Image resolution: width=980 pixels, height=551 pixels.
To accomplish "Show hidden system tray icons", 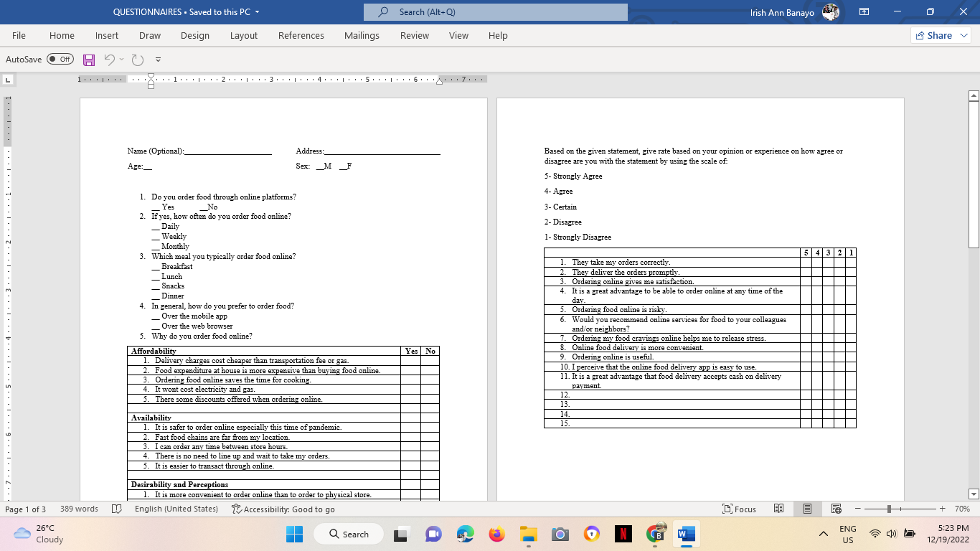I will 824,534.
